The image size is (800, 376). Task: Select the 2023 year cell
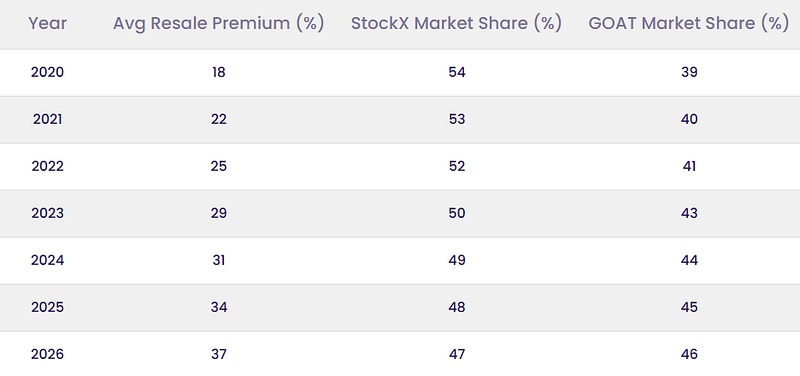(47, 213)
